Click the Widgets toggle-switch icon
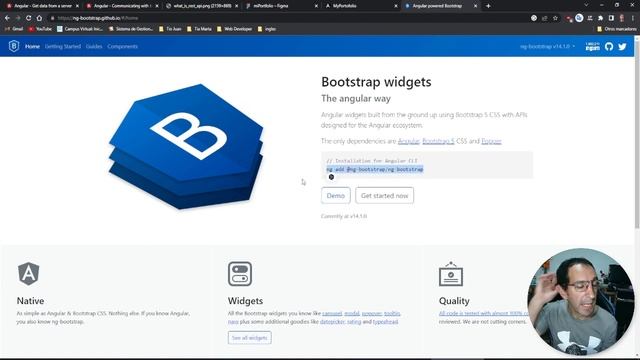 240,273
